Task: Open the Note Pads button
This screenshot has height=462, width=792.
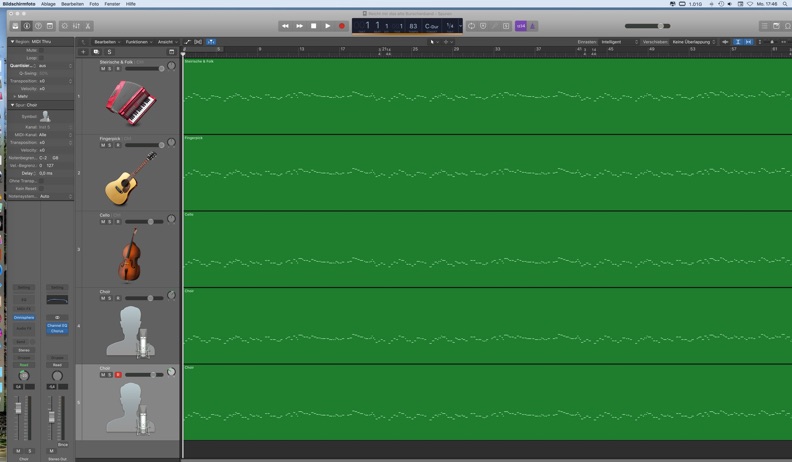Action: 776,26
